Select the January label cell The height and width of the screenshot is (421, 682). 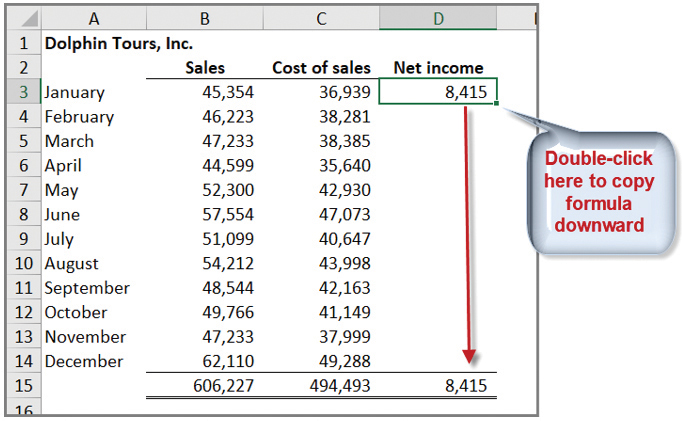point(75,92)
